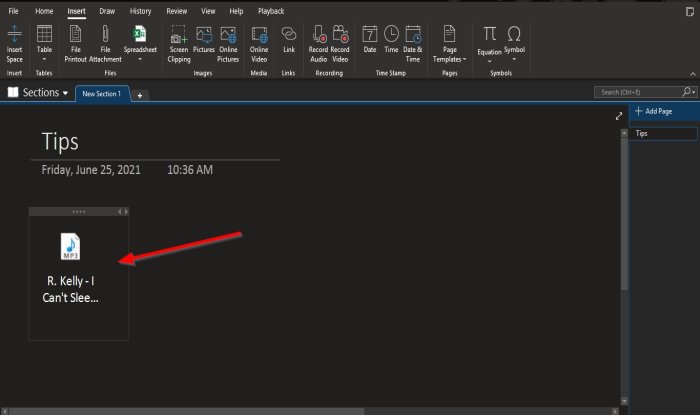Viewport: 700px width, 415px height.
Task: Click the MP3 file attachment icon
Action: click(70, 246)
